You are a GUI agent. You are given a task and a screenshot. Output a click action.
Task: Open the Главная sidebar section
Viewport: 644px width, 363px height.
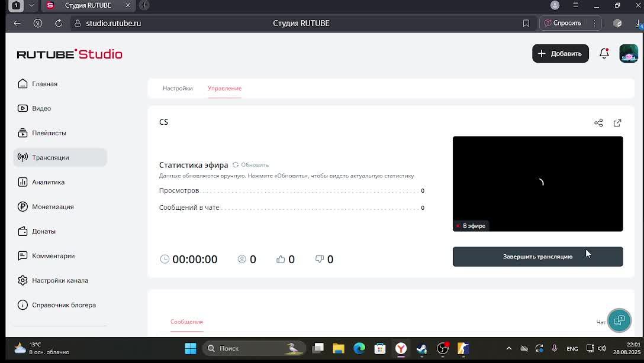tap(38, 84)
